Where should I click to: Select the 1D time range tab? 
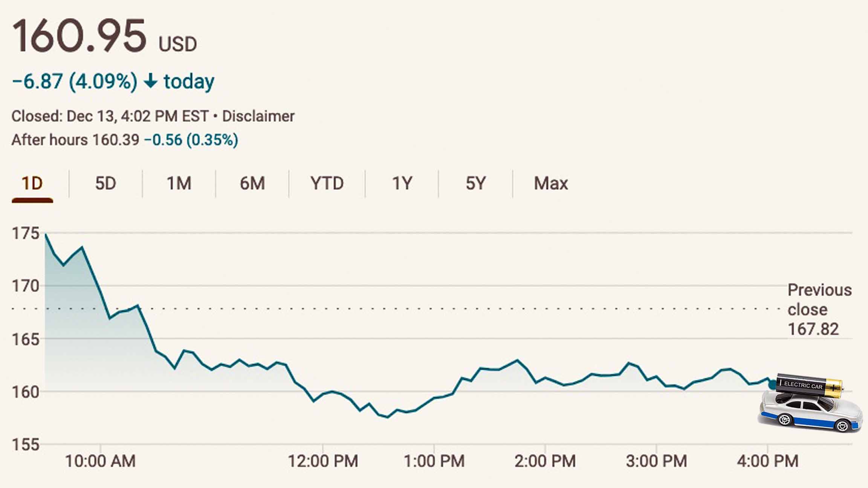pos(32,183)
